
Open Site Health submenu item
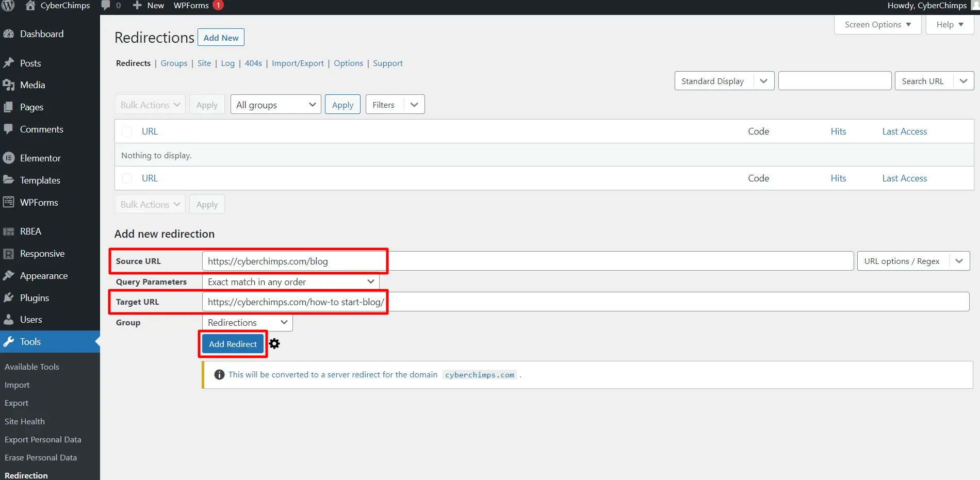(25, 421)
